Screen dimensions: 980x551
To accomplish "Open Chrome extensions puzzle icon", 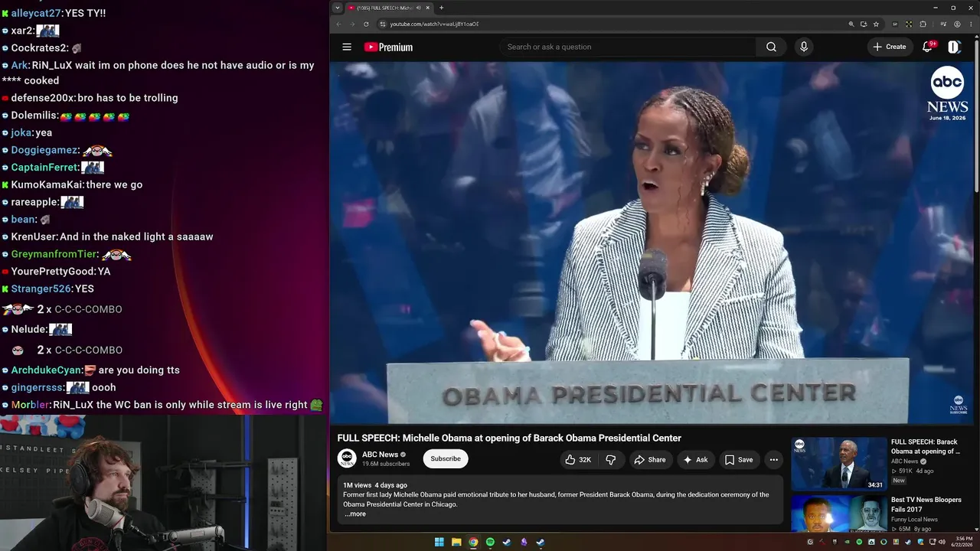I will click(923, 24).
